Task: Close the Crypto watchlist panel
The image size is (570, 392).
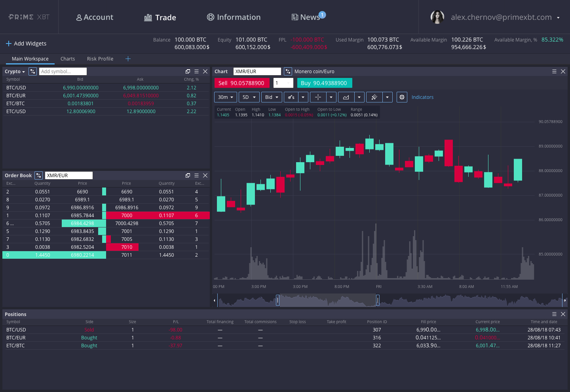Action: [x=205, y=72]
